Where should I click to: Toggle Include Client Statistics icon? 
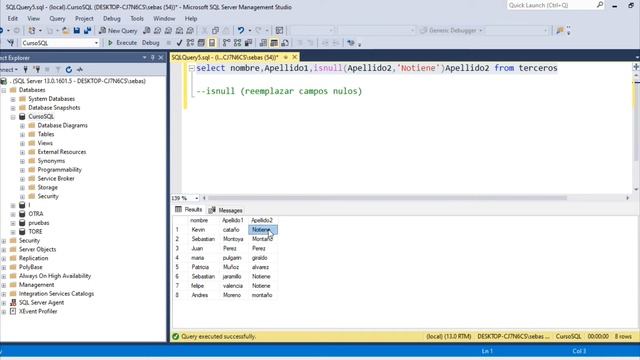tap(248, 43)
